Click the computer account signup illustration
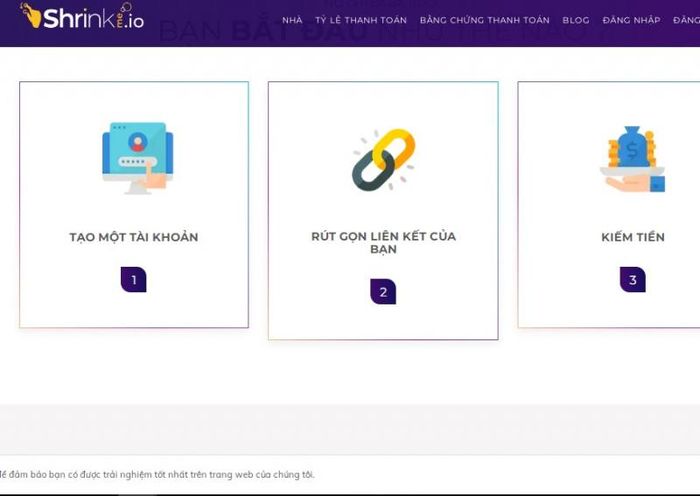 [138, 158]
